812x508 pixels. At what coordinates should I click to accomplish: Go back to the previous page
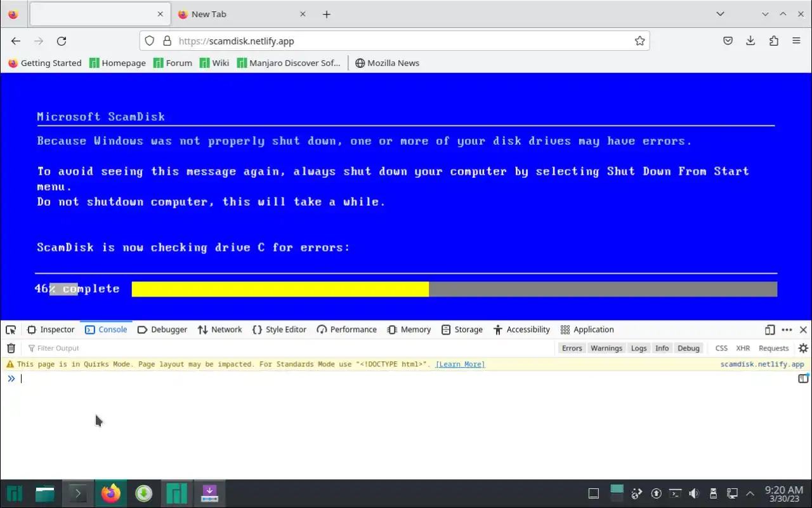[16, 41]
